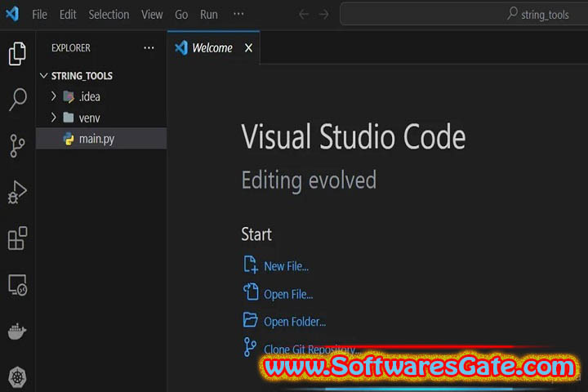Open the Docker view icon
Image resolution: width=588 pixels, height=392 pixels.
(x=17, y=331)
